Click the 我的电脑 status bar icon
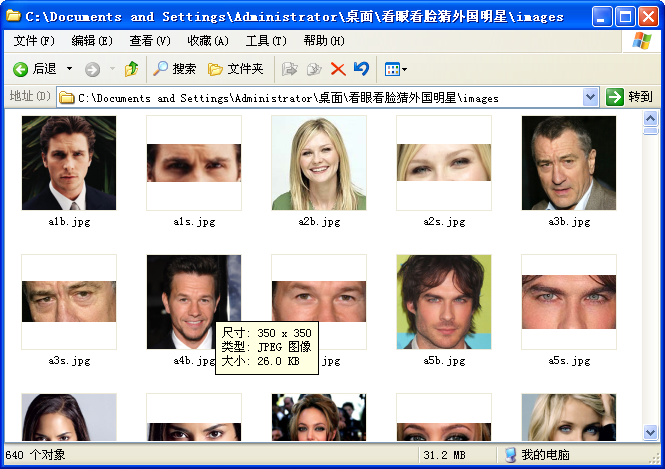Viewport: 665px width, 469px height. coord(511,455)
